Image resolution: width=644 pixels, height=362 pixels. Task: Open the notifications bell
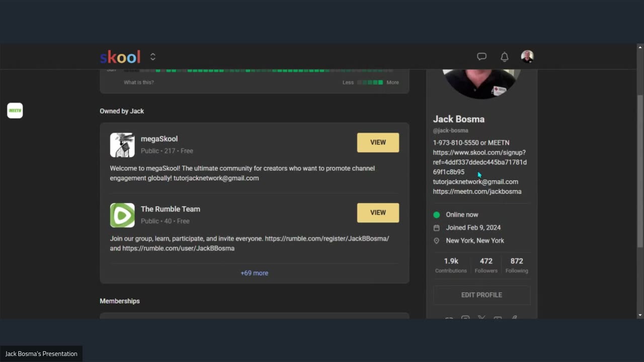504,57
